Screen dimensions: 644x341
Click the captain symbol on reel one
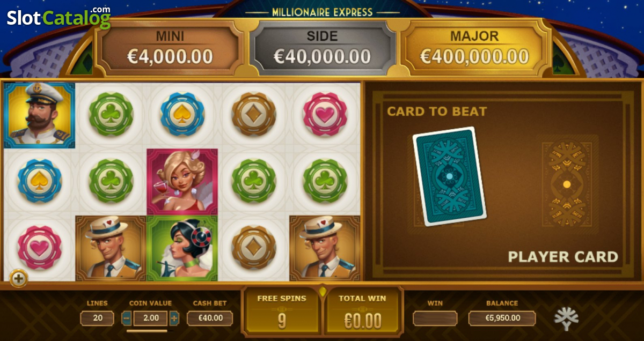pos(40,115)
